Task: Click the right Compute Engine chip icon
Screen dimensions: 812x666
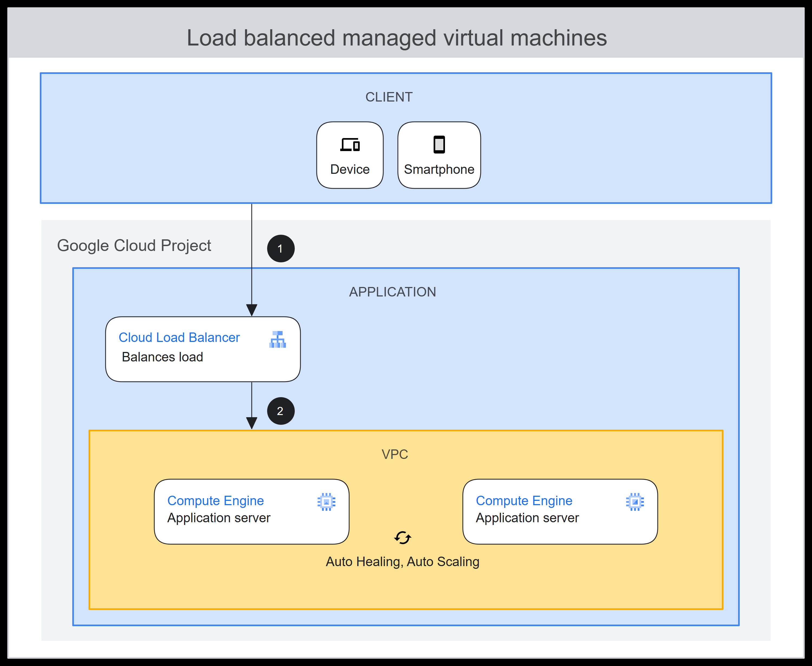Action: pos(635,502)
